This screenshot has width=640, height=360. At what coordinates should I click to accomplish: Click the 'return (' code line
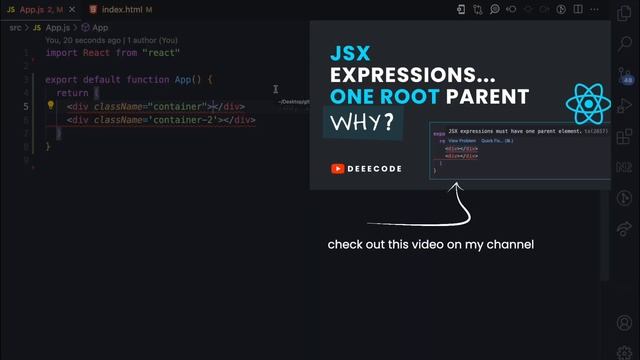coord(78,93)
